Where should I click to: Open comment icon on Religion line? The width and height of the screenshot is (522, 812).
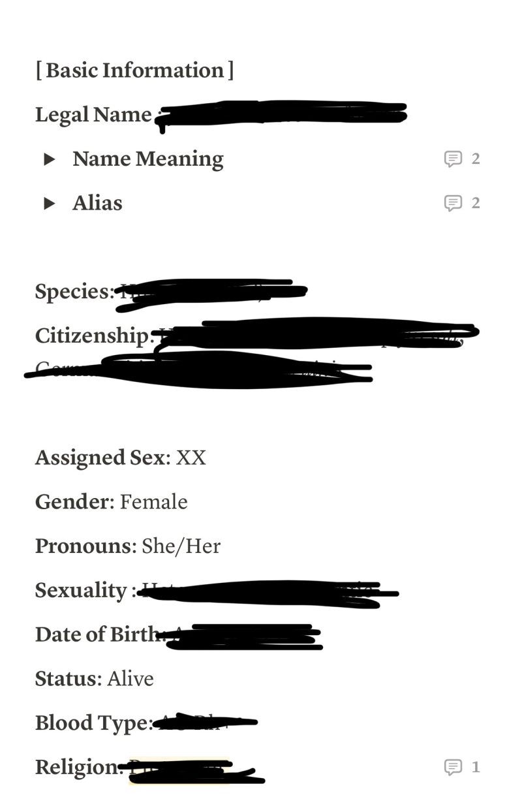[453, 767]
